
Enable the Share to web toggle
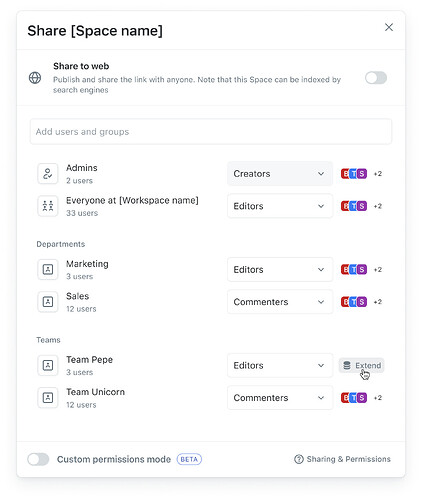pos(376,78)
